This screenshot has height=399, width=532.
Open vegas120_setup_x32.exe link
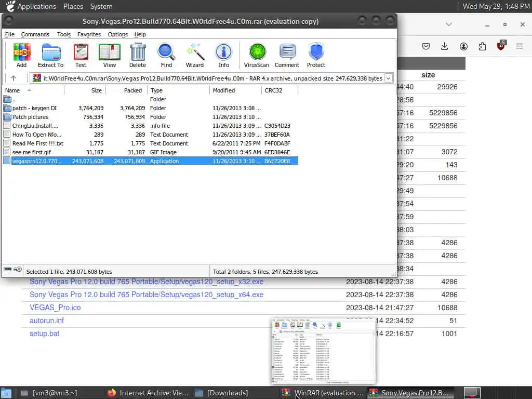[x=146, y=282]
